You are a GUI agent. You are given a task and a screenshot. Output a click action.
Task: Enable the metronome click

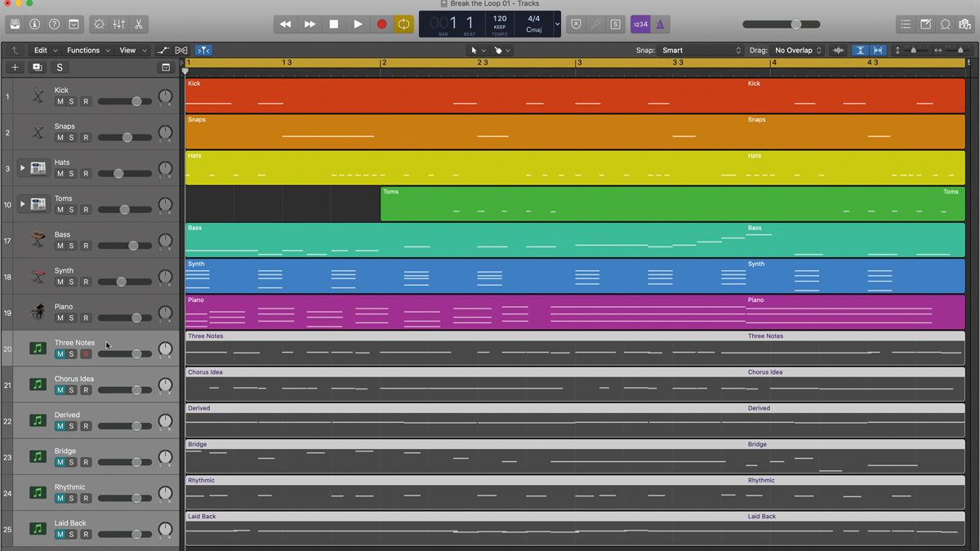click(x=658, y=24)
